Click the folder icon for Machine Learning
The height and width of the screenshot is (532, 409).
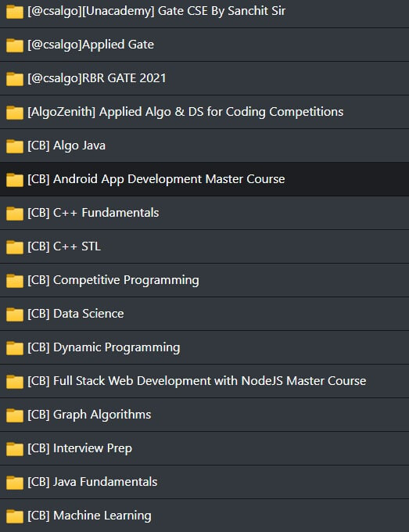[15, 516]
